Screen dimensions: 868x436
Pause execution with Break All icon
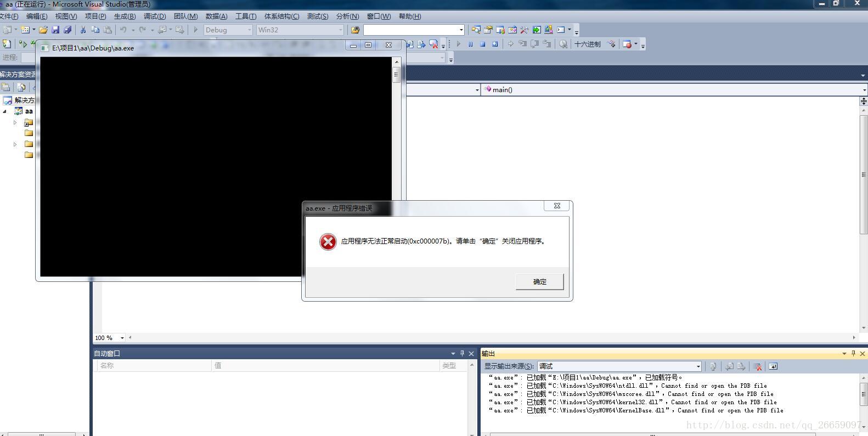(470, 44)
